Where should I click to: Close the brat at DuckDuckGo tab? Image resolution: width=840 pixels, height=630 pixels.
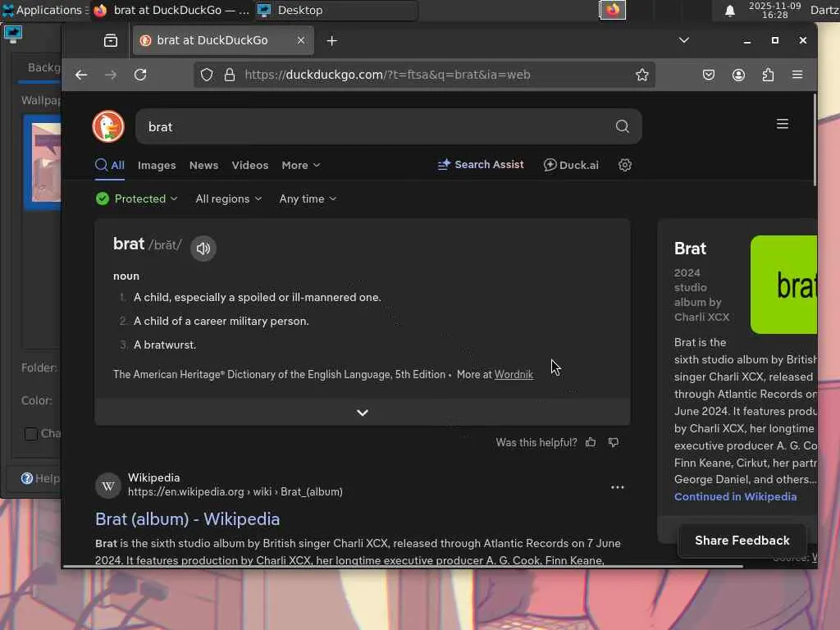point(301,40)
